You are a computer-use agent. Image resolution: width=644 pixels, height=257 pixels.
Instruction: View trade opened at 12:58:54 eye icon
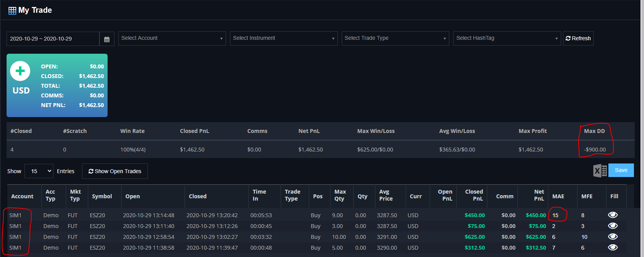613,237
